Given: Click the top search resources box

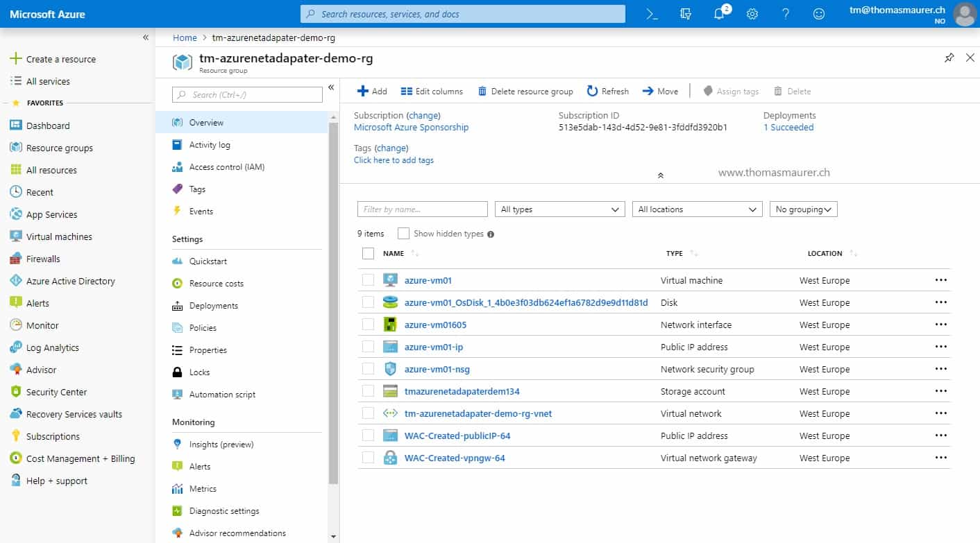Looking at the screenshot, I should 463,14.
